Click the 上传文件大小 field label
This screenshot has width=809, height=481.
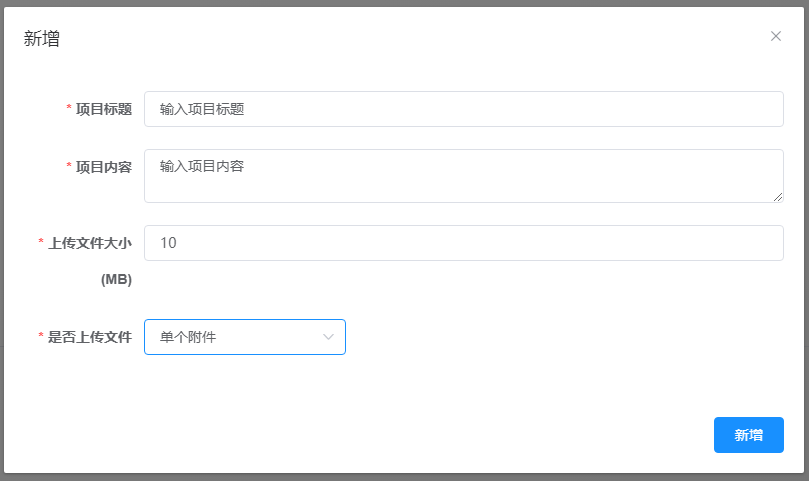click(x=90, y=243)
